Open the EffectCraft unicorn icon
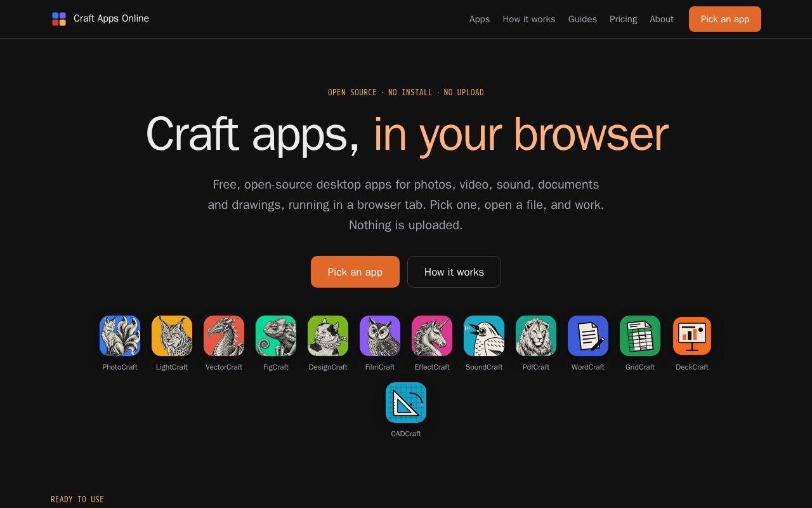This screenshot has height=508, width=812. pyautogui.click(x=432, y=336)
